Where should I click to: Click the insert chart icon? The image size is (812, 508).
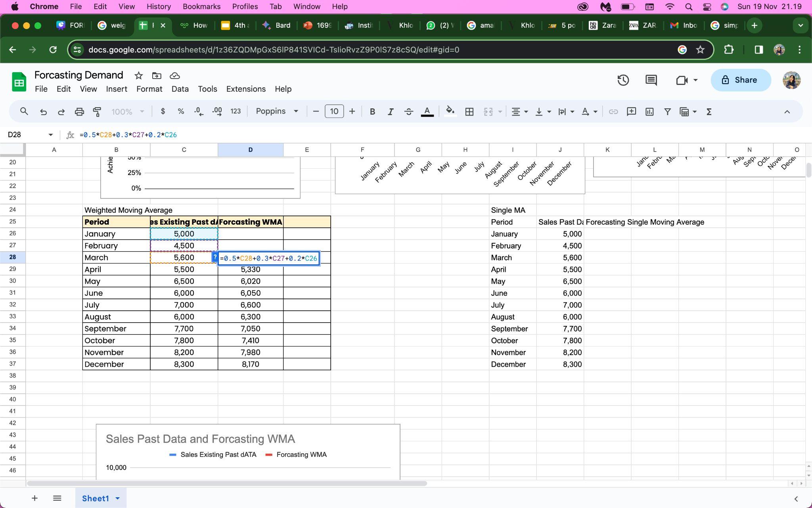649,112
